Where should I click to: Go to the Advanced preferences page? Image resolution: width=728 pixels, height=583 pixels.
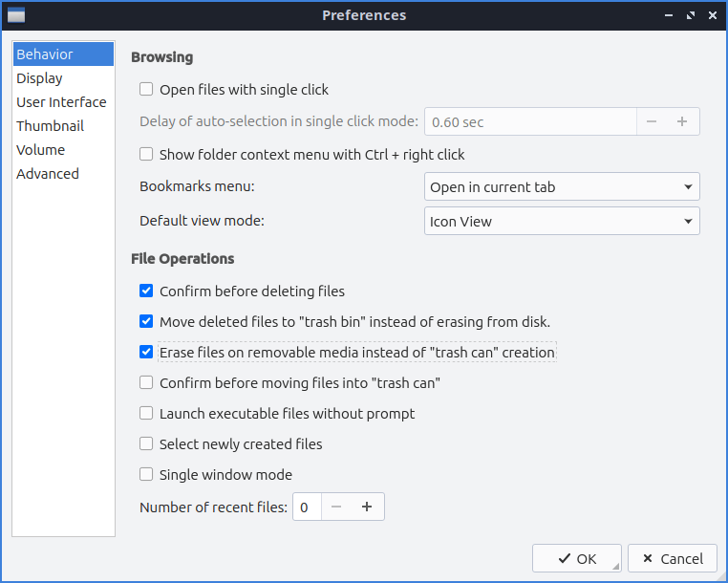click(47, 174)
